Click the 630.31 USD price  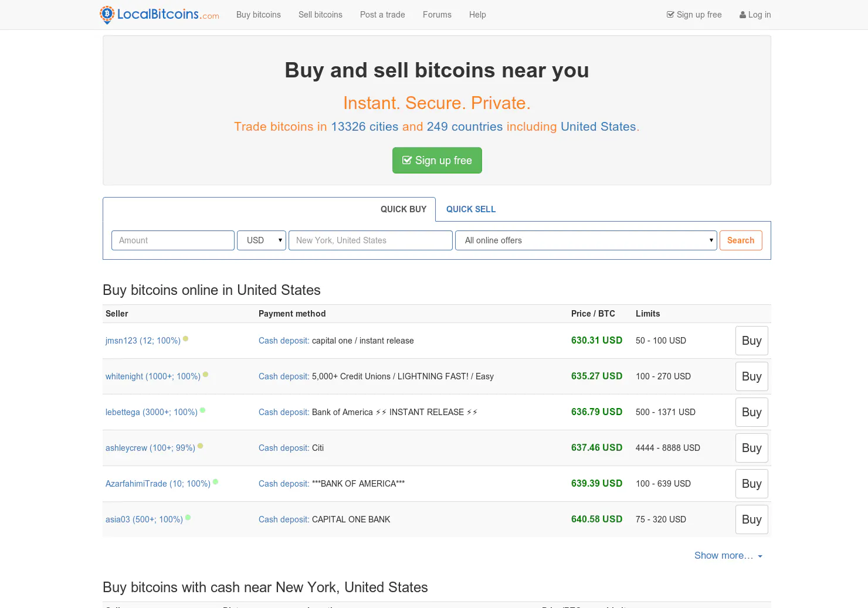pos(596,340)
